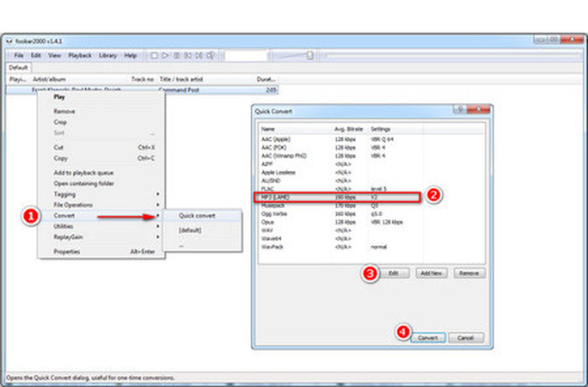This screenshot has width=588, height=387.
Task: Click the empty toolbar box next to the playback icons
Action: point(246,56)
